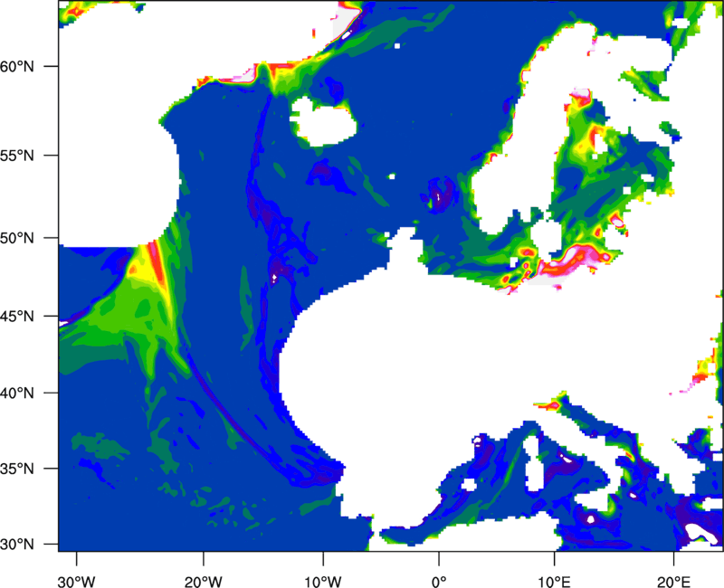Click the 0° longitude label
This screenshot has width=724, height=588.
click(x=439, y=582)
